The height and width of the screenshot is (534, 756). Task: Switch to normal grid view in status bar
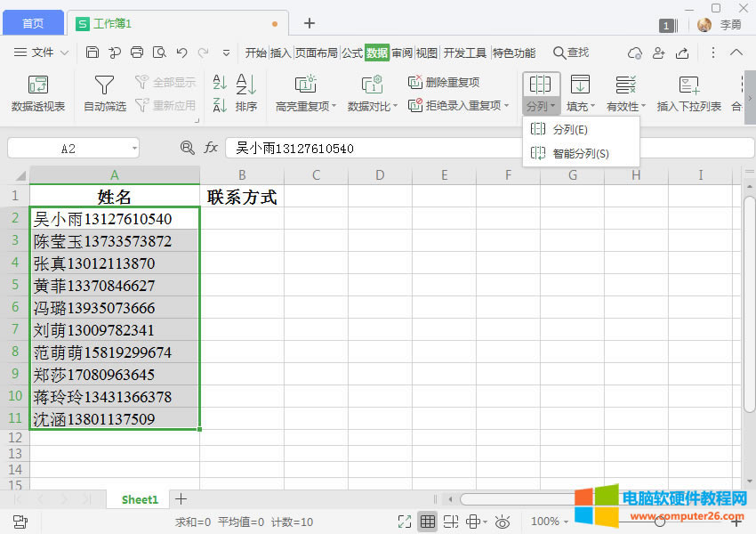tap(428, 522)
